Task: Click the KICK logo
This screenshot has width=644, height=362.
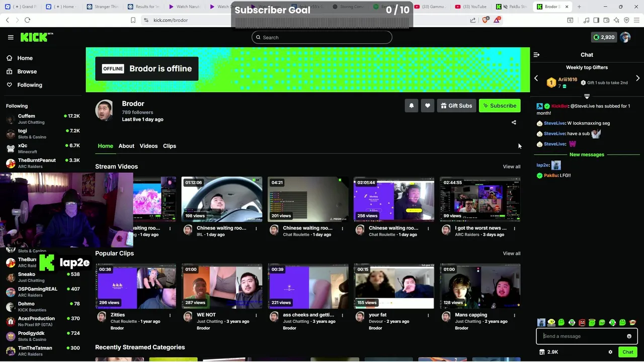Action: [x=36, y=37]
